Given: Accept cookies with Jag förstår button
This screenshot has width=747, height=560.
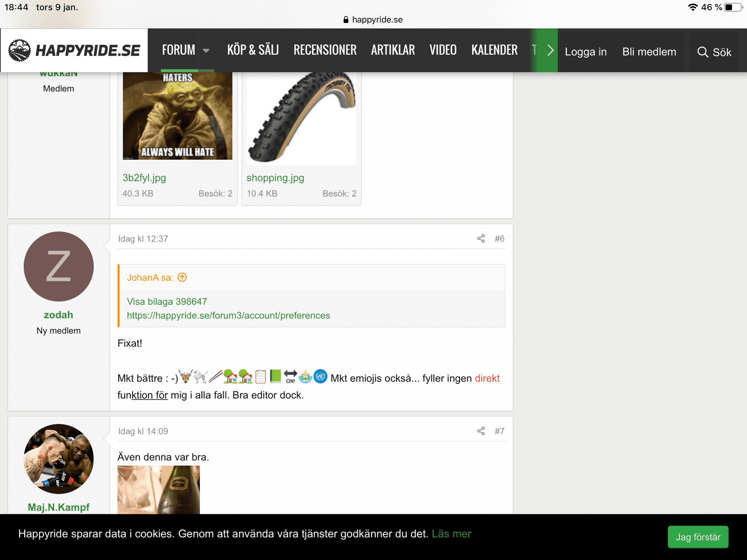Looking at the screenshot, I should click(698, 537).
